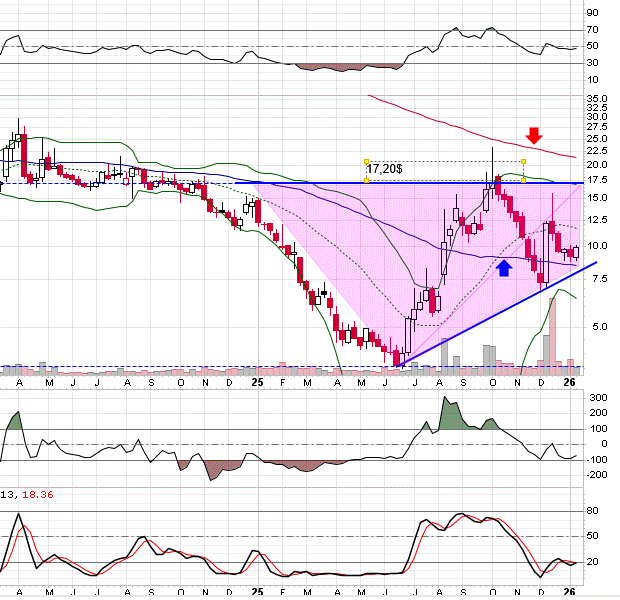The image size is (620, 600).
Task: Click the red down arrow marker
Action: 534,134
